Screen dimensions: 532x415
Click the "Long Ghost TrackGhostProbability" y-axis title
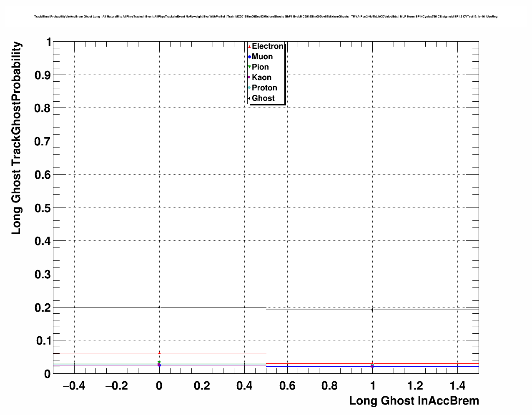click(16, 138)
